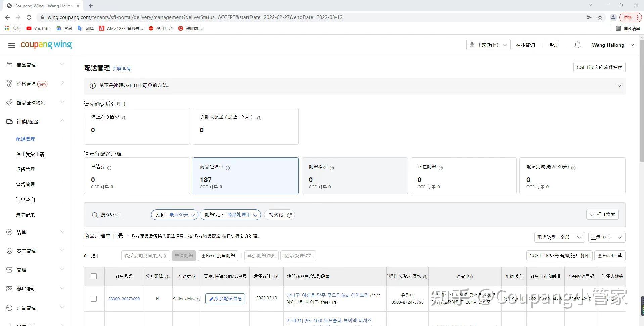
Task: Select the 商品处理中 187 status card
Action: (x=246, y=176)
